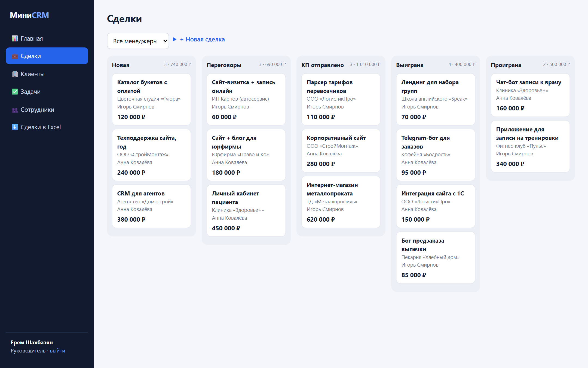The width and height of the screenshot is (588, 368).
Task: Open the Каталог букетов с оплатой deal card
Action: coord(151,99)
